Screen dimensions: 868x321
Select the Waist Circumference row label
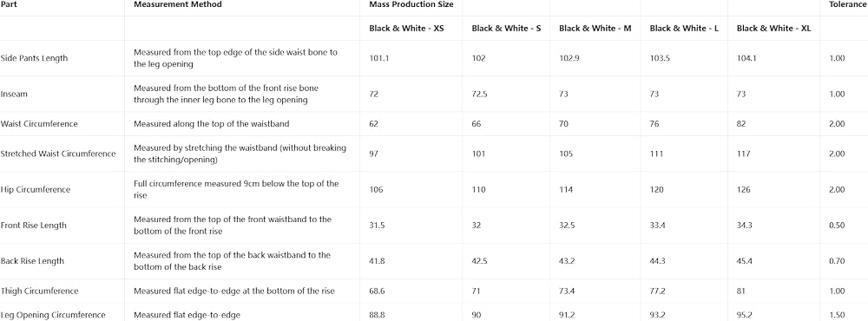(x=39, y=124)
